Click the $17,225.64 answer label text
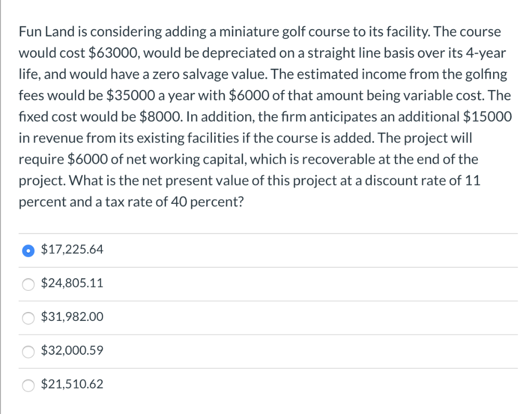This screenshot has width=532, height=414. click(72, 250)
